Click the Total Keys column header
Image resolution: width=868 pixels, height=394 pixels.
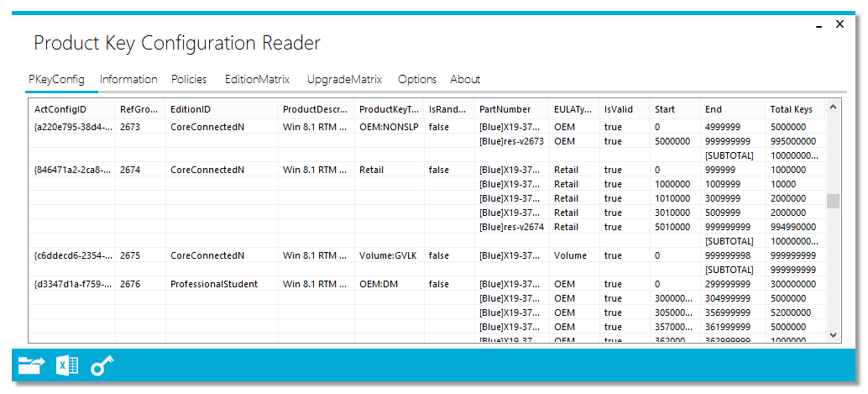791,109
